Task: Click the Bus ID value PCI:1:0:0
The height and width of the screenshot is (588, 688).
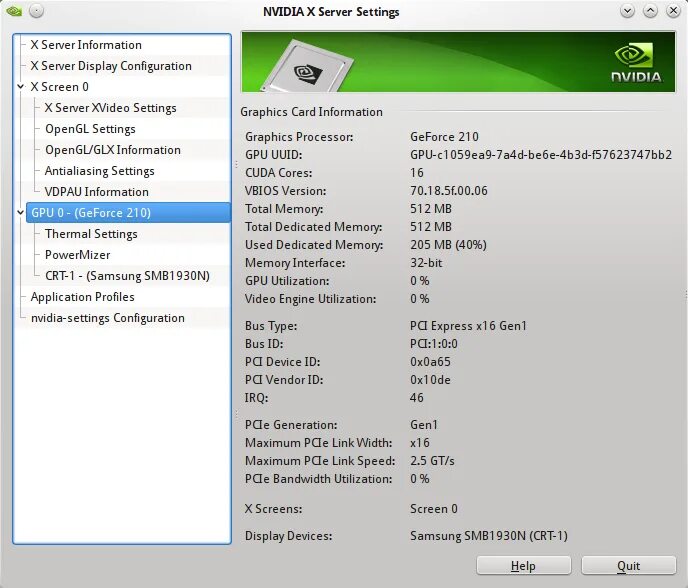Action: (x=434, y=344)
